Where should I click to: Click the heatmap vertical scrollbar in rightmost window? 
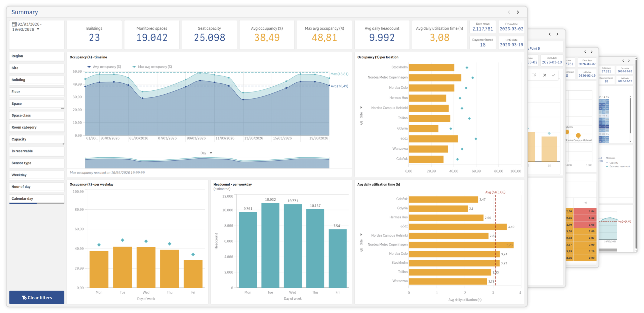(x=630, y=116)
